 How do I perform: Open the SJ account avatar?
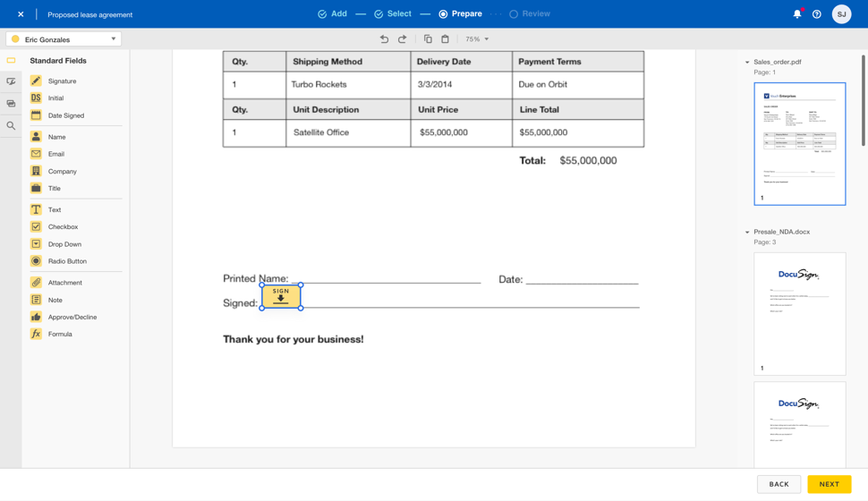[841, 13]
